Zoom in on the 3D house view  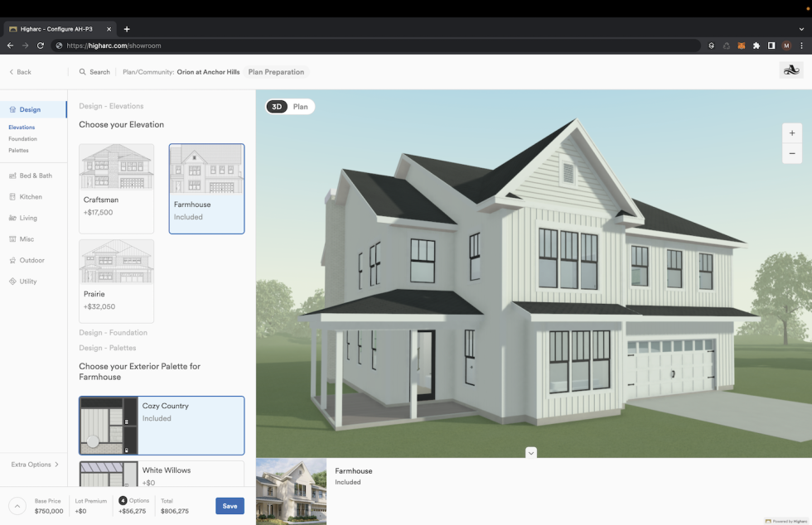(x=792, y=133)
